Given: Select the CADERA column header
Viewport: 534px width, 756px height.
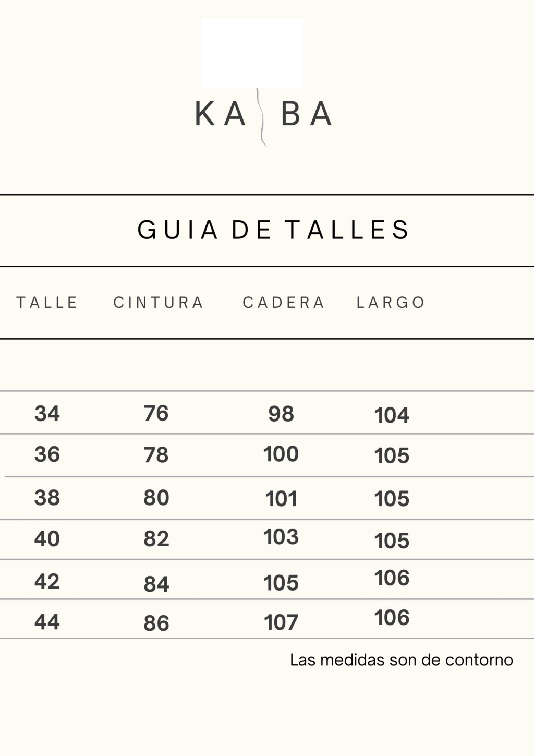Looking at the screenshot, I should tap(284, 303).
